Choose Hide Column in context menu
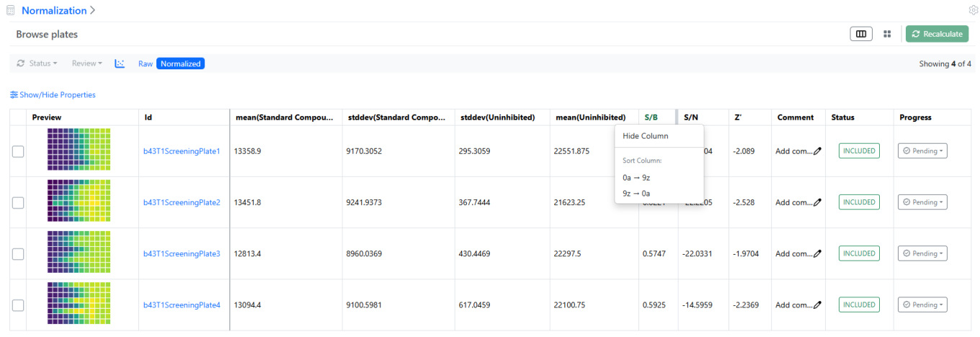This screenshot has width=980, height=337. pos(645,136)
